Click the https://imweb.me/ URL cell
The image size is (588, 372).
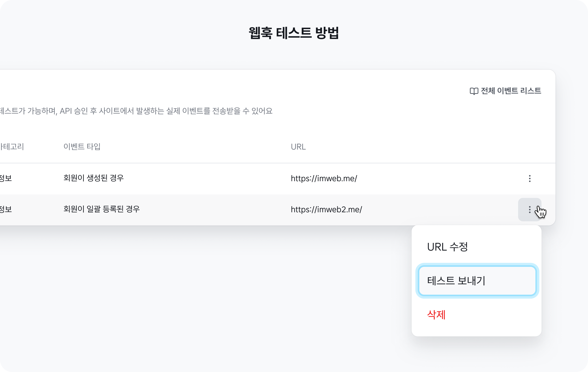click(324, 178)
